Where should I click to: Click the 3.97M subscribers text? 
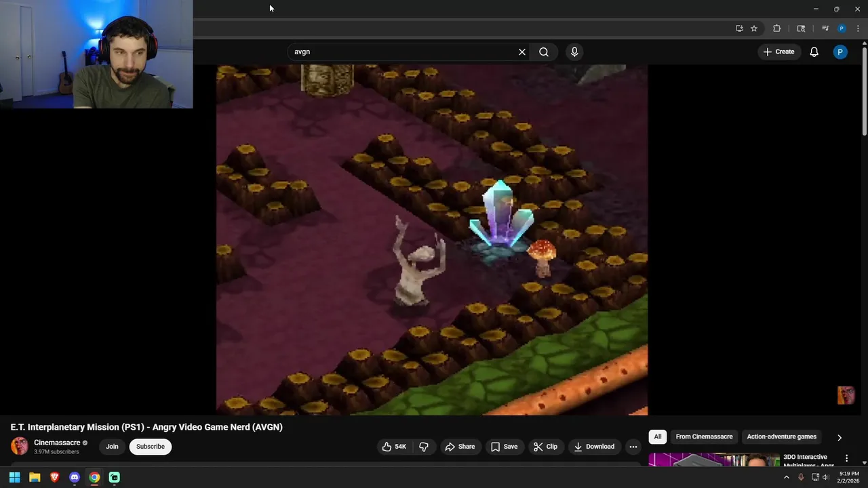tap(56, 452)
